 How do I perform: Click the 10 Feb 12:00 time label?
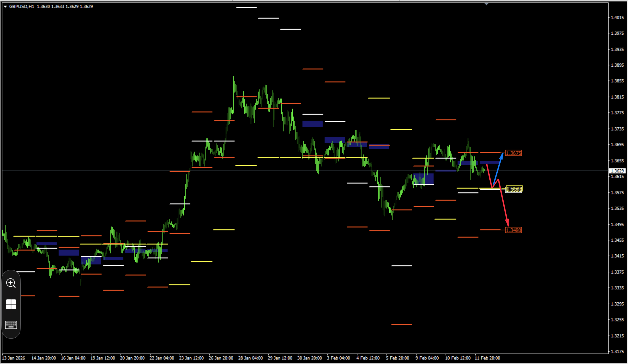pos(458,358)
